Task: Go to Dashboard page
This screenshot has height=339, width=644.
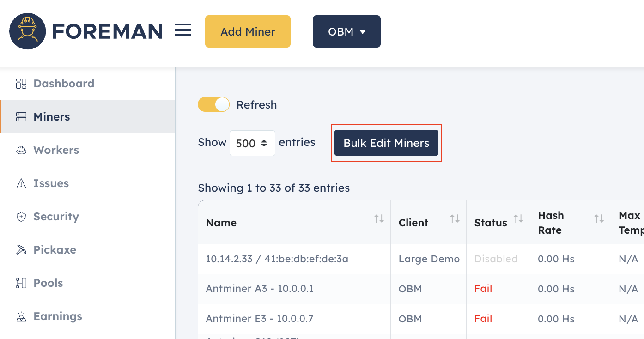Action: (x=64, y=84)
